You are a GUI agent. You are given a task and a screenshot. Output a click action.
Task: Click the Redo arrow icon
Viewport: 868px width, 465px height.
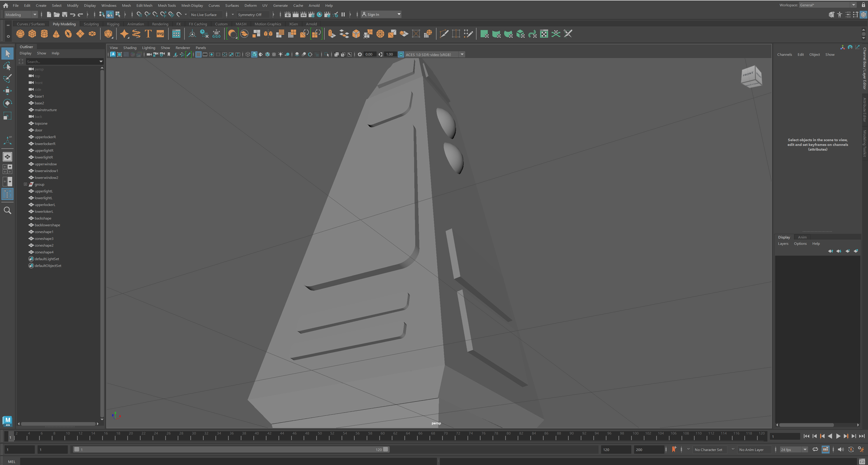(x=80, y=14)
